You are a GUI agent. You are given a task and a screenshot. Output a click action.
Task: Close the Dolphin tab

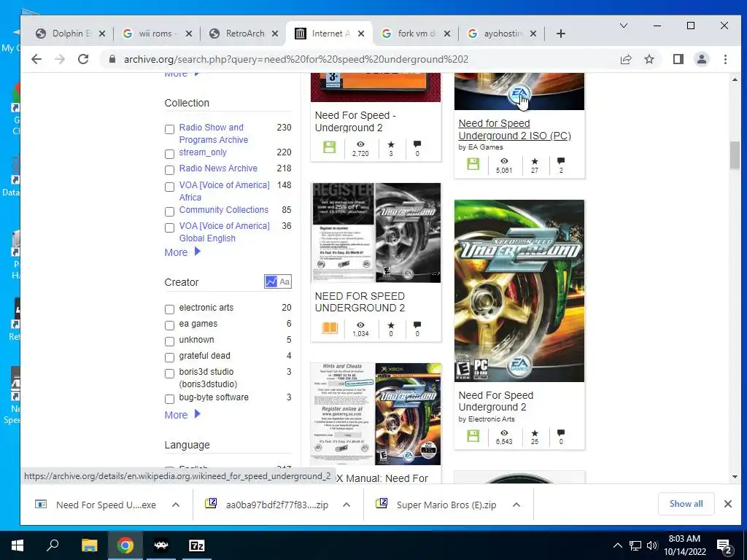[x=102, y=34]
